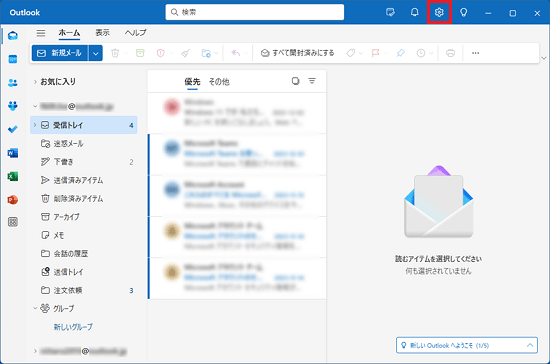Open the 新規メール dropdown arrow
550x364 pixels.
(x=95, y=53)
